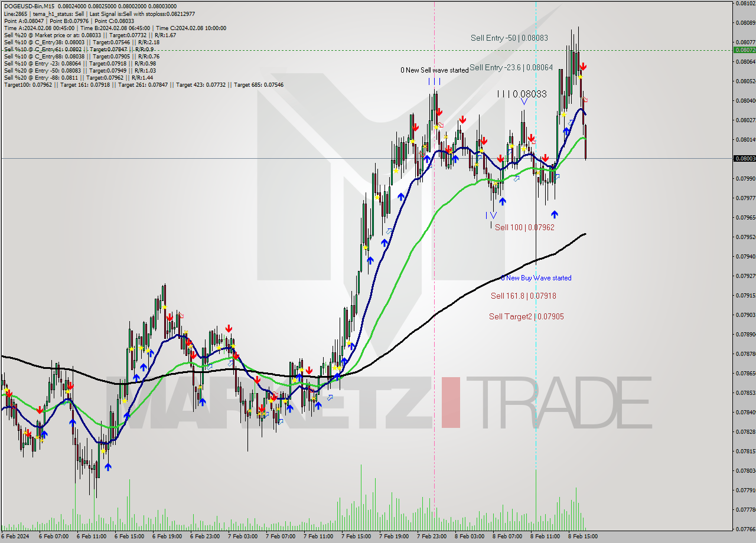756x543 pixels.
Task: Click the '8 Feb 15:00' time axis label
Action: click(x=583, y=537)
